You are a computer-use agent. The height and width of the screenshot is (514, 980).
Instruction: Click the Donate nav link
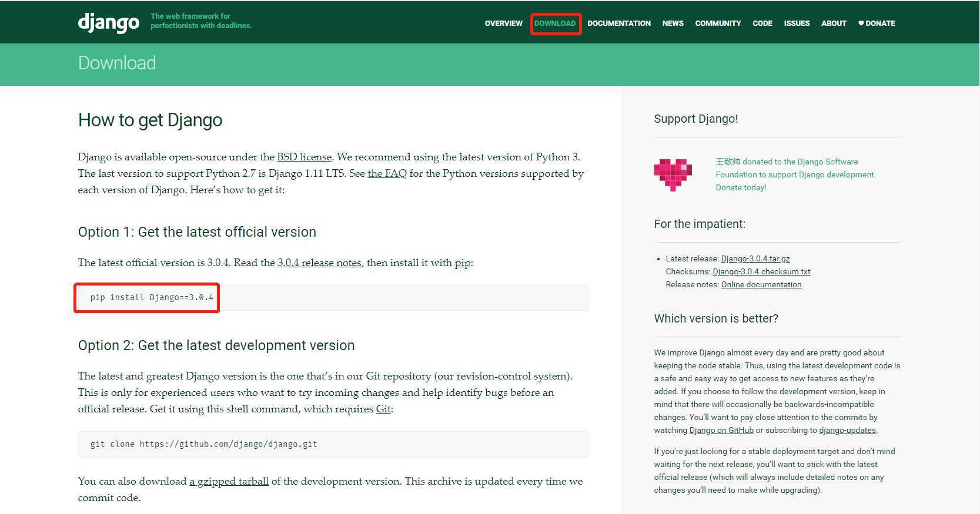pyautogui.click(x=877, y=23)
